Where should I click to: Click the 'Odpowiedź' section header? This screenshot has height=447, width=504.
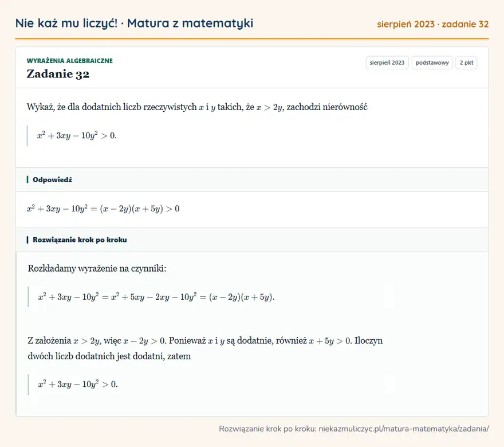coord(52,180)
